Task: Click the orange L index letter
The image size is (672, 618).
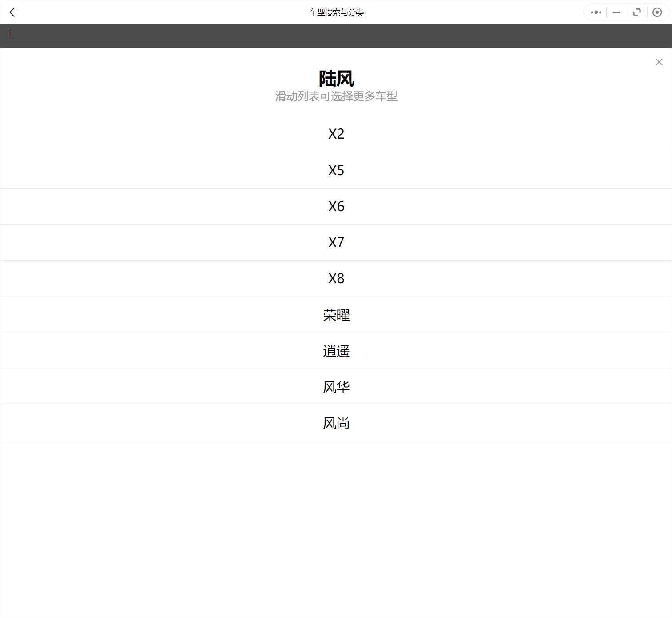Action: 11,33
